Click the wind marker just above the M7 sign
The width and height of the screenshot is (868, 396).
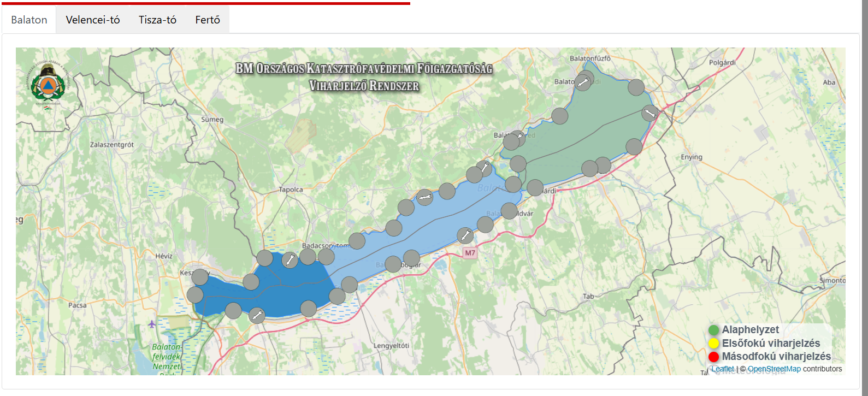[465, 235]
